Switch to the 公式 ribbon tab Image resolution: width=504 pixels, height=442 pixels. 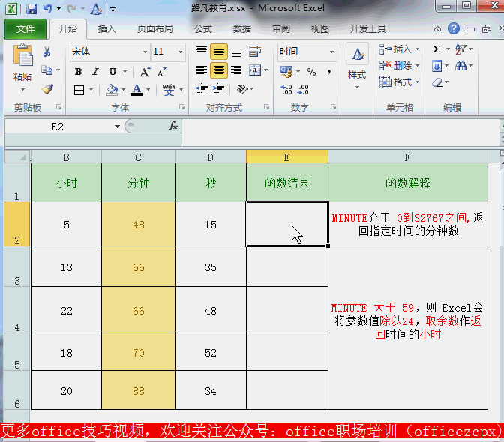203,29
